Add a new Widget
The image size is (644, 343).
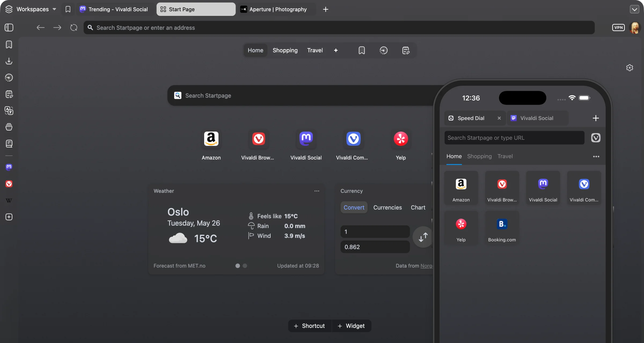[352, 326]
